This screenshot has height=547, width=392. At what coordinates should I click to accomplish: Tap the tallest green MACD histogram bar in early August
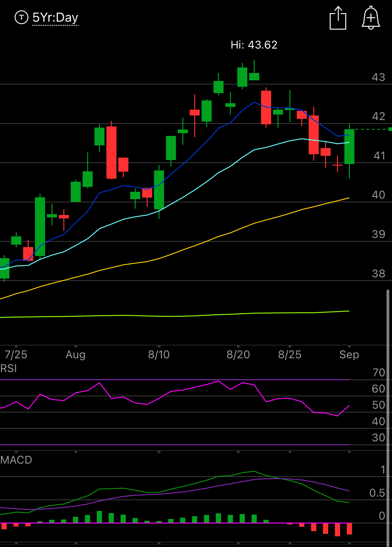click(99, 517)
